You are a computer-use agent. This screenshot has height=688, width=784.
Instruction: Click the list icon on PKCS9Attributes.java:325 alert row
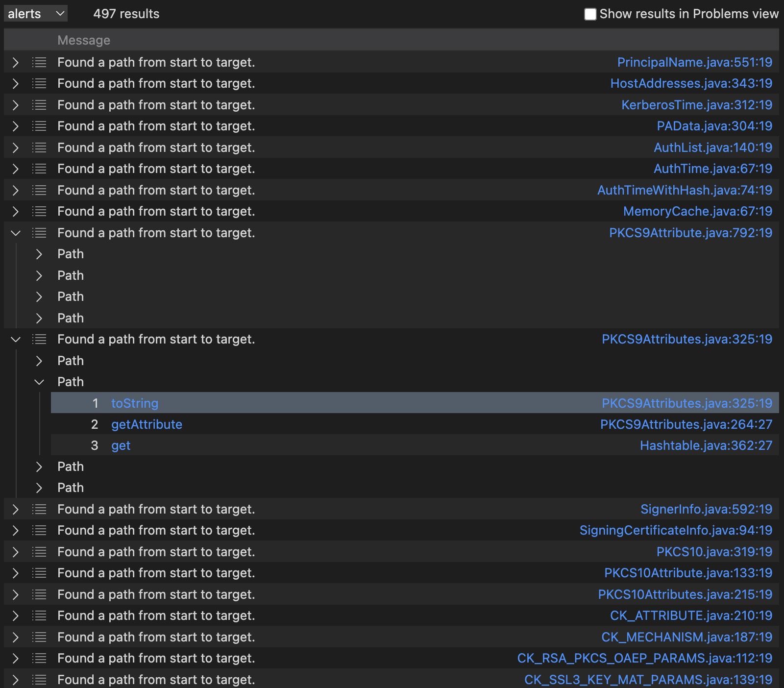(39, 339)
